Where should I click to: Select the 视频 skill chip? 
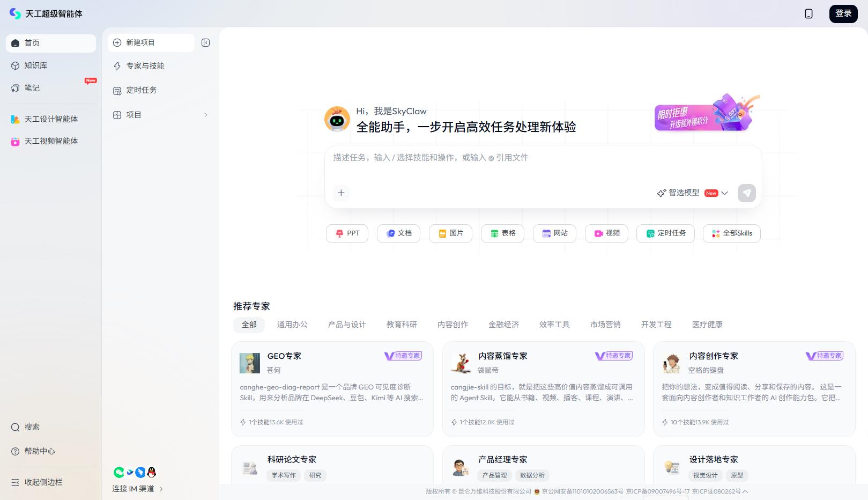pos(606,233)
